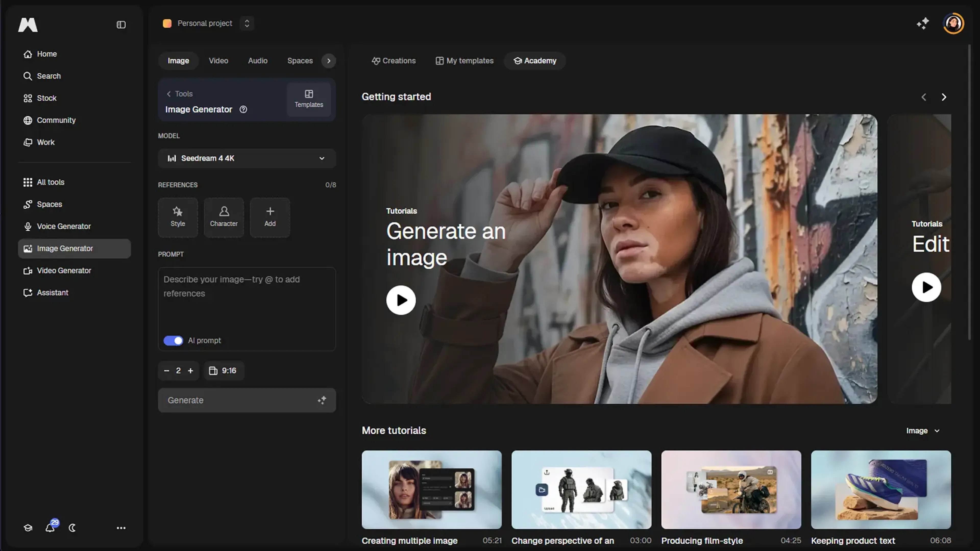980x551 pixels.
Task: Open notifications bell with 29 badge
Action: (x=51, y=527)
